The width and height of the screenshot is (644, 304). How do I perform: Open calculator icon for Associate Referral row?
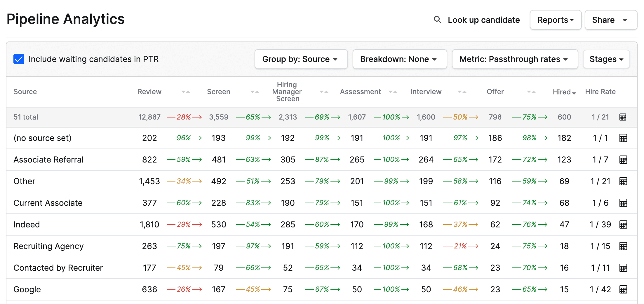click(623, 160)
